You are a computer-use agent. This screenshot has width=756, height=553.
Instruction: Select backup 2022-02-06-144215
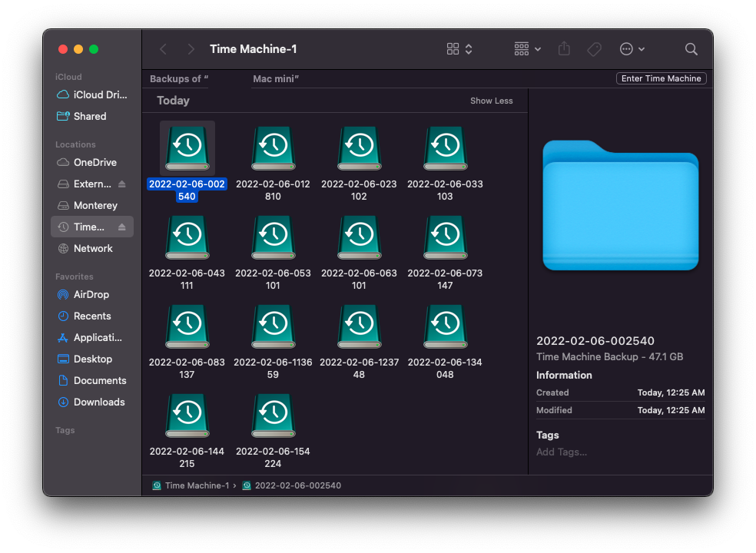(187, 416)
